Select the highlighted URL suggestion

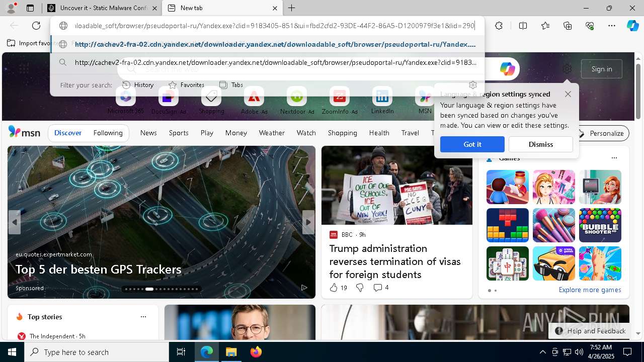point(267,44)
